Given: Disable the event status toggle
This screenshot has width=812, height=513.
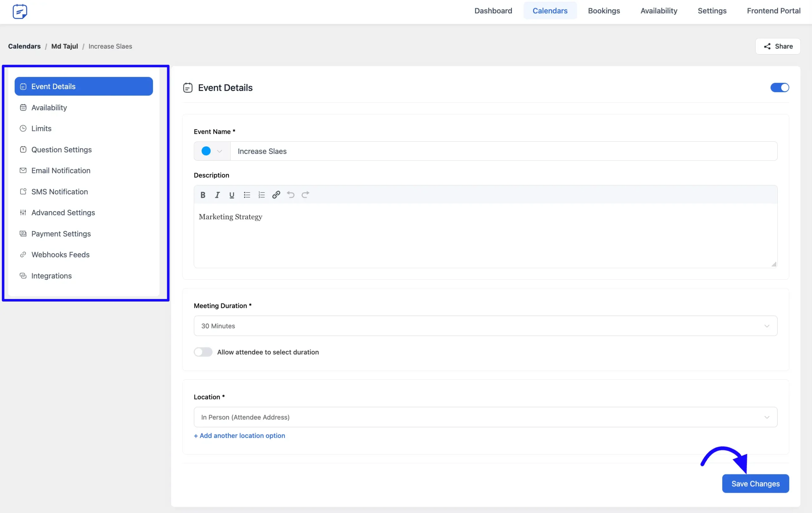Looking at the screenshot, I should point(779,88).
